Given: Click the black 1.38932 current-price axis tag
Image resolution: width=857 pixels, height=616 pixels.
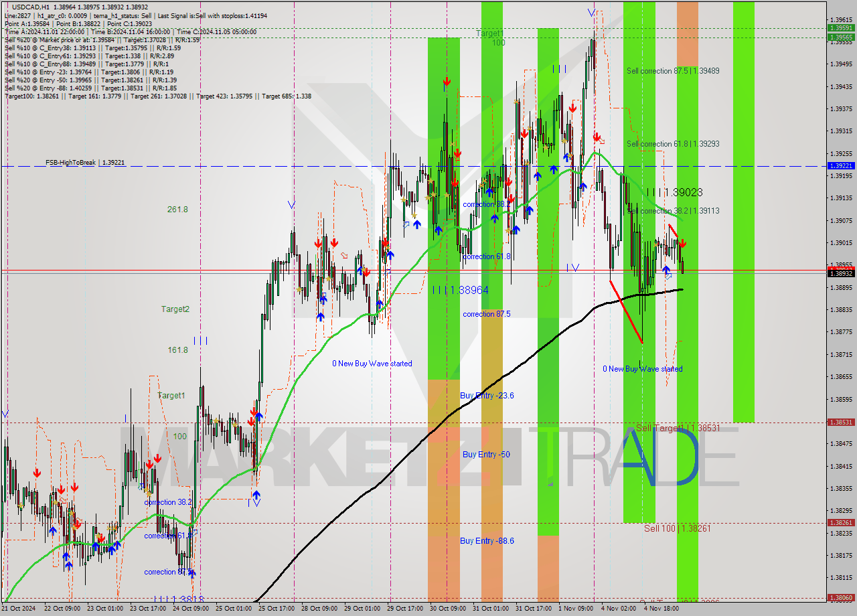Looking at the screenshot, I should click(x=841, y=273).
